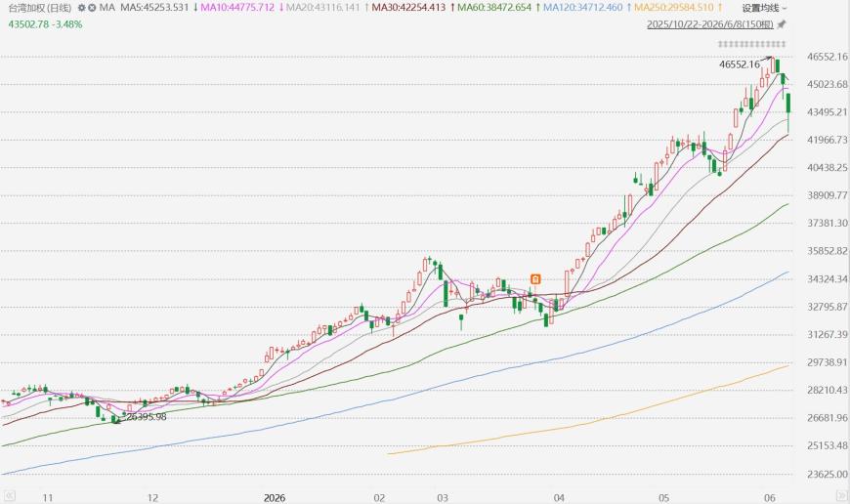850x504 pixels.
Task: Click the 41966.73 price axis label
Action: click(x=828, y=140)
